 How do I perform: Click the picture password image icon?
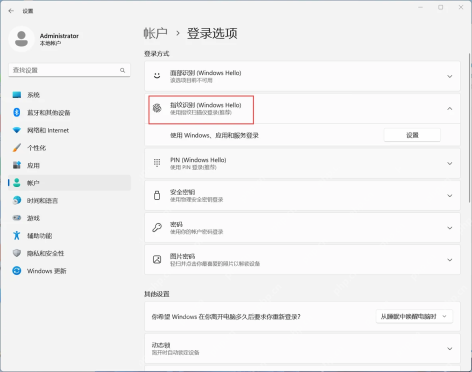click(157, 259)
